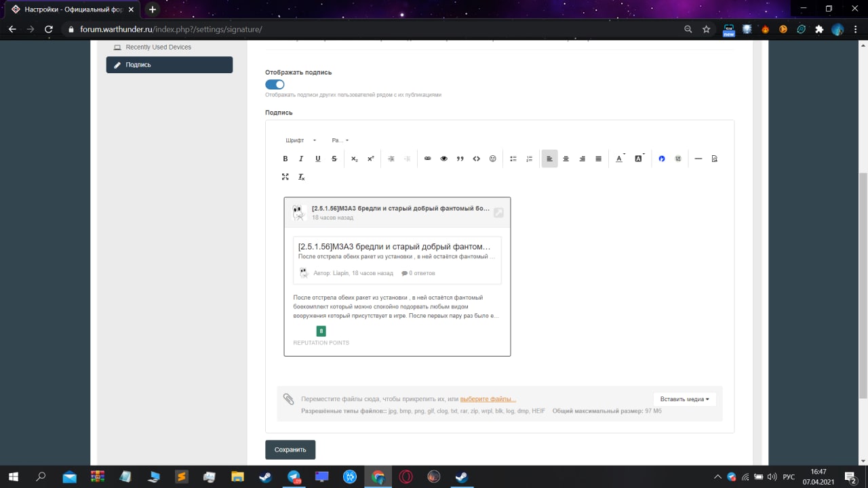This screenshot has height=488, width=868.
Task: Show hidden system tray icons
Action: point(717,476)
